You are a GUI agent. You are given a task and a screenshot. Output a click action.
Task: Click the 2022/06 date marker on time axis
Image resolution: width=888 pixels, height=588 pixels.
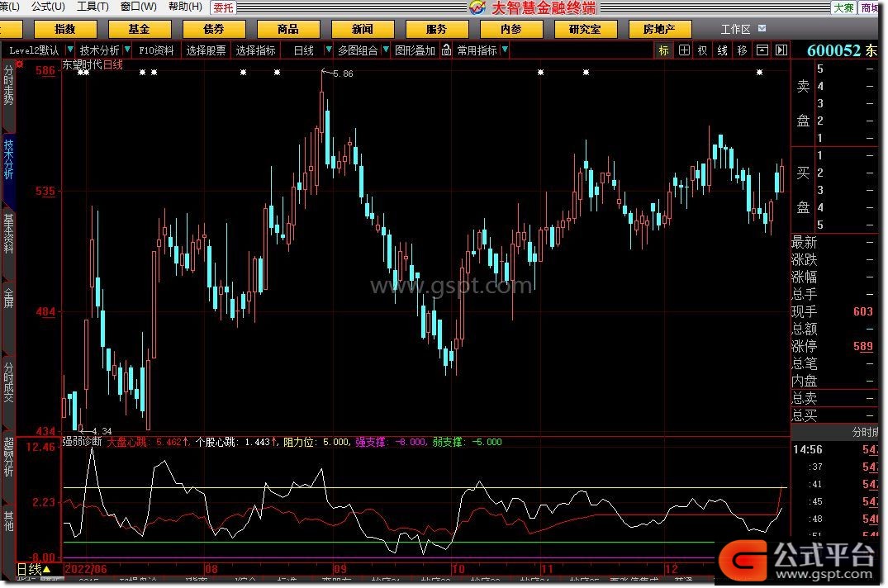(x=86, y=569)
